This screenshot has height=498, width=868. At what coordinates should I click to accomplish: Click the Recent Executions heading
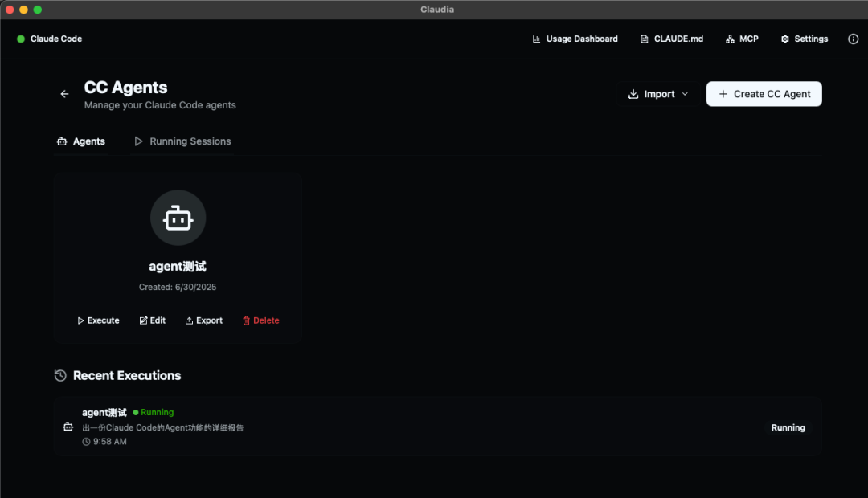click(127, 376)
